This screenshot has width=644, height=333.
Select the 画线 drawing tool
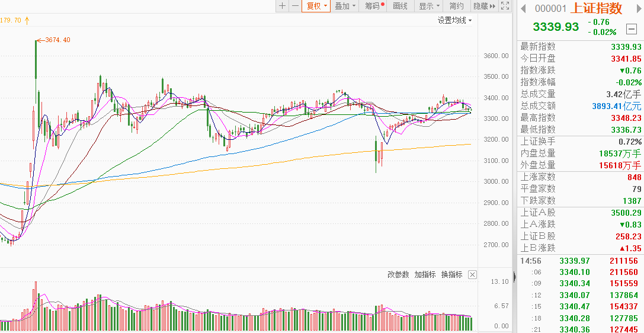(400, 6)
